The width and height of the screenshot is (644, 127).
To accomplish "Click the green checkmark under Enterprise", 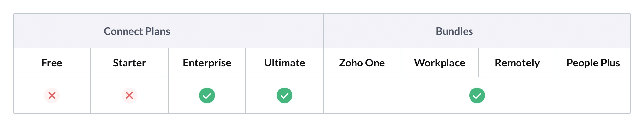I will (207, 95).
